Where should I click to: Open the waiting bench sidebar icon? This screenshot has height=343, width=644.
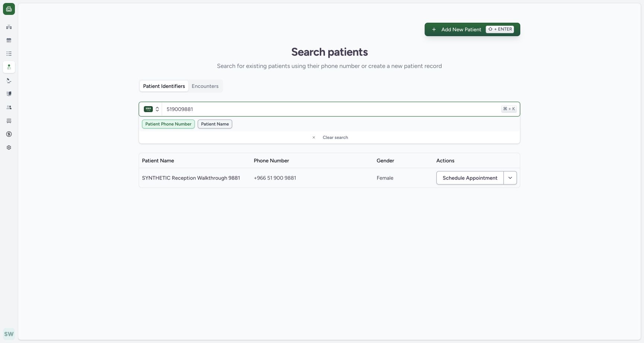[x=9, y=121]
